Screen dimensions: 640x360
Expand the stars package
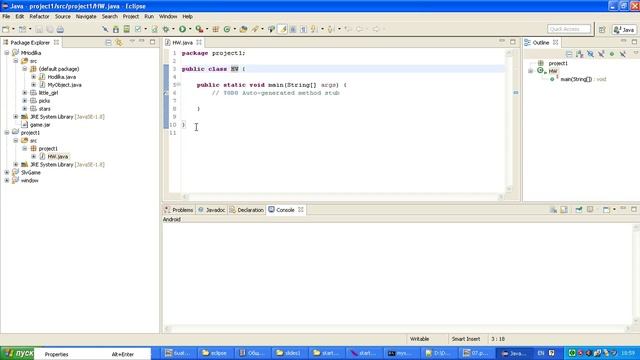coord(25,109)
